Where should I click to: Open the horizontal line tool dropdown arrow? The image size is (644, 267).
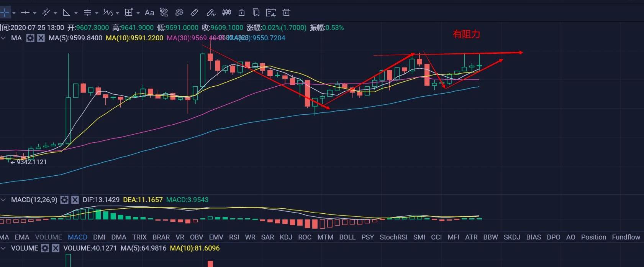[x=34, y=13]
